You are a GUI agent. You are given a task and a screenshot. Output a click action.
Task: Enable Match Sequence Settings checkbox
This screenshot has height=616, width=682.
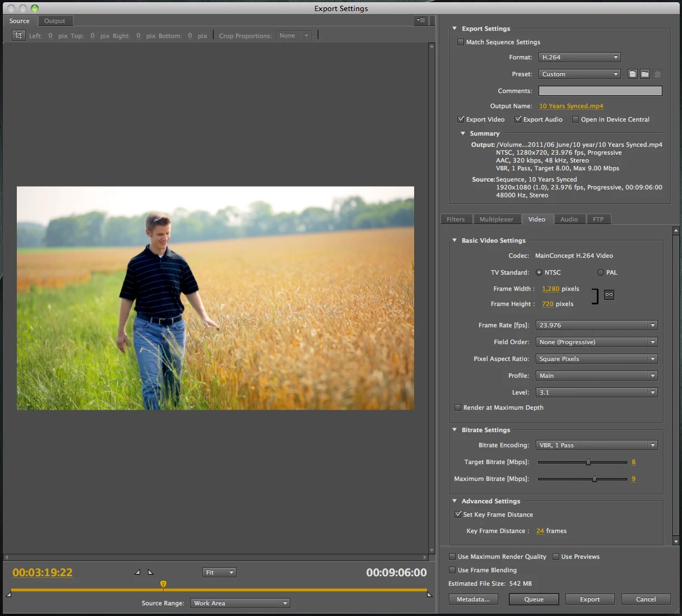coord(461,42)
